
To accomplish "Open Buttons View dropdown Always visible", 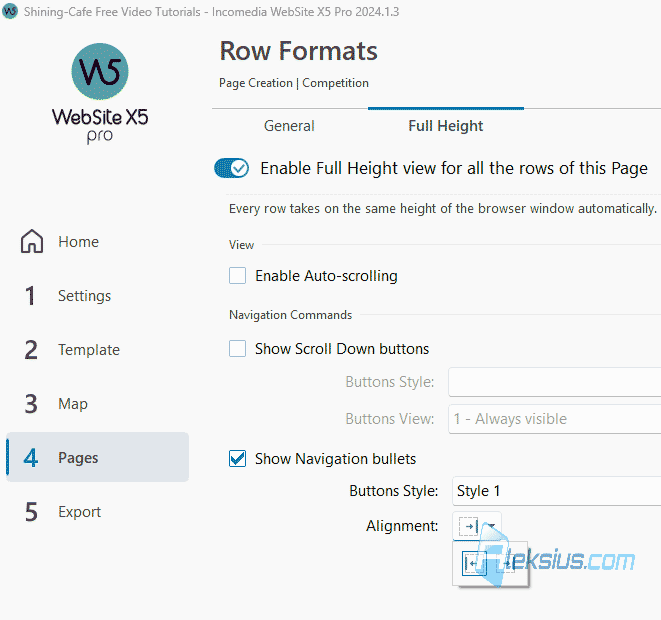I will click(554, 419).
